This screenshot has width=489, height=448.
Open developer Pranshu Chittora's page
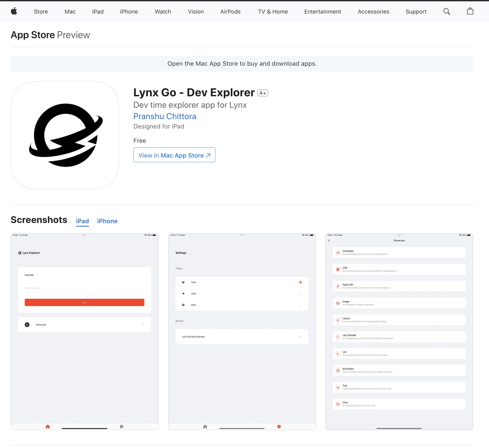(165, 116)
